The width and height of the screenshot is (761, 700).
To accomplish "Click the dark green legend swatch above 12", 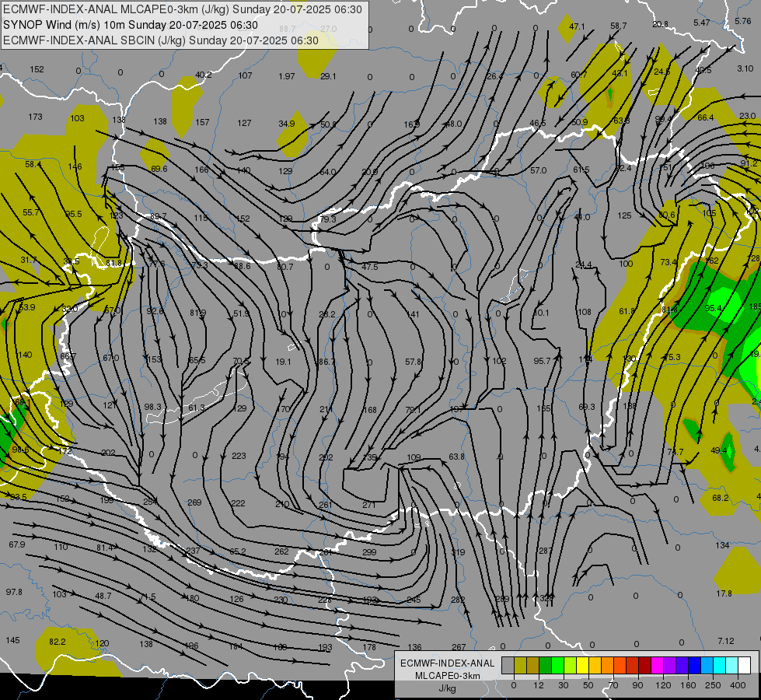I will click(x=546, y=665).
